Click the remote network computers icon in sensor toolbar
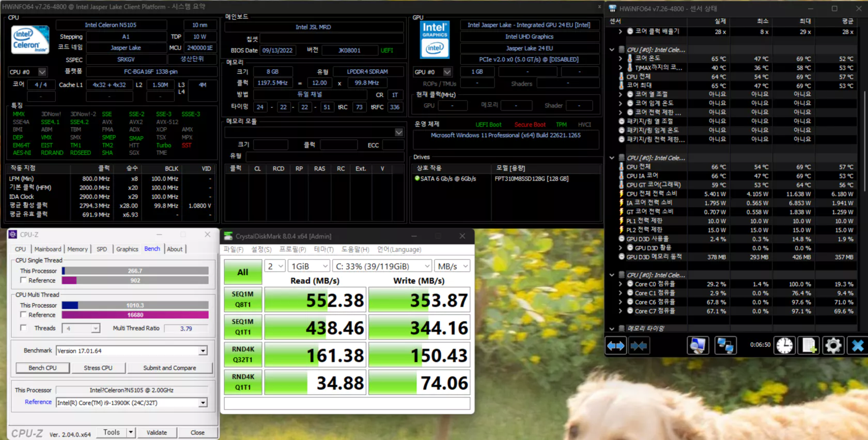868x440 pixels. click(725, 345)
